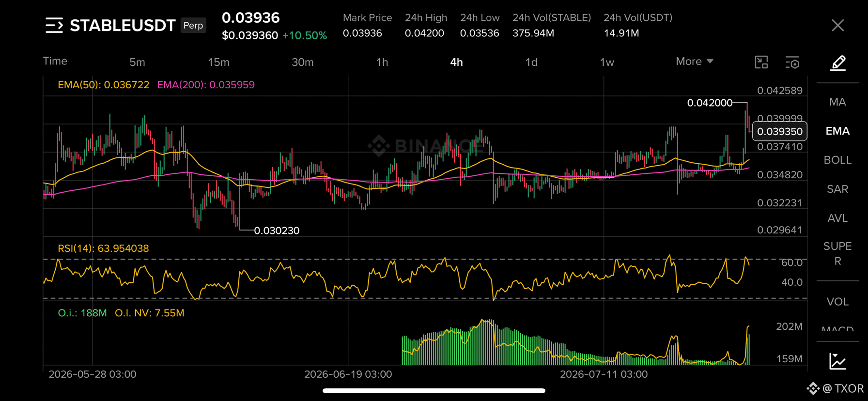
Task: Tap the 2026-05-28 03:00 date label
Action: pyautogui.click(x=92, y=374)
